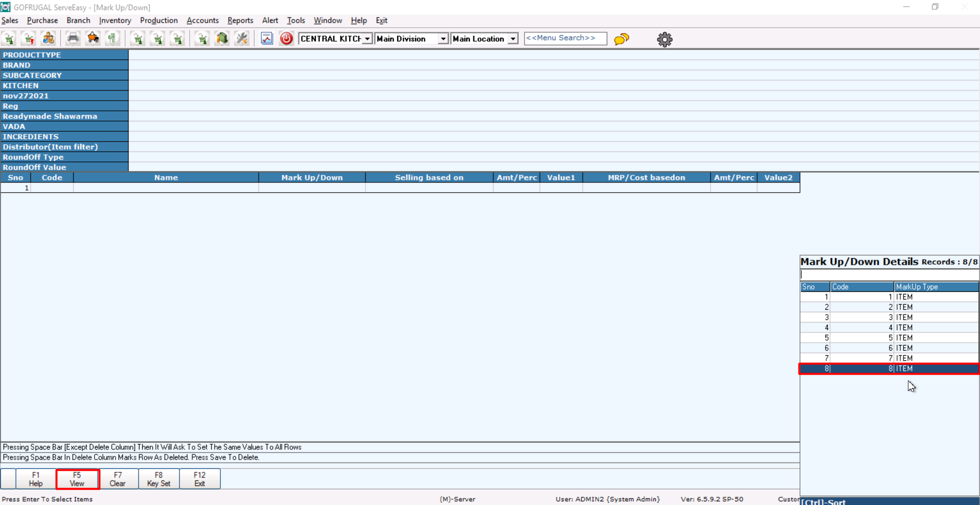The width and height of the screenshot is (980, 505).
Task: Open the yellow chat bubbles icon
Action: [622, 39]
